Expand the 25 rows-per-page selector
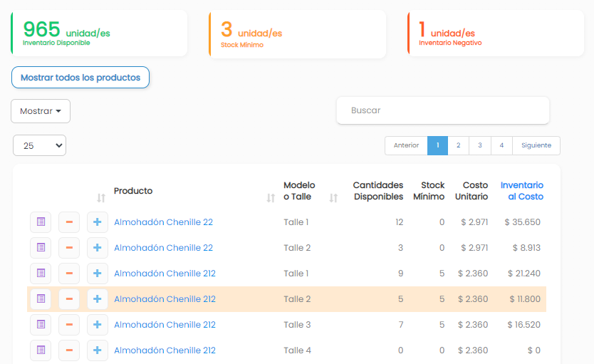The width and height of the screenshot is (594, 364). [39, 145]
